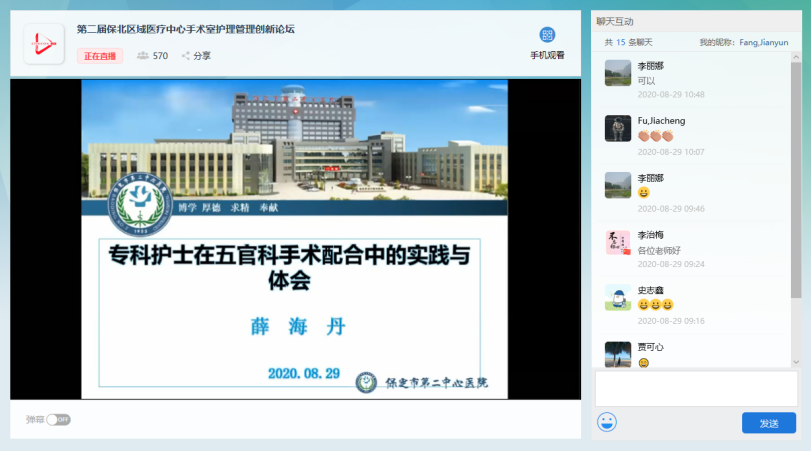Click the chat scrollbar up arrow

pyautogui.click(x=796, y=60)
